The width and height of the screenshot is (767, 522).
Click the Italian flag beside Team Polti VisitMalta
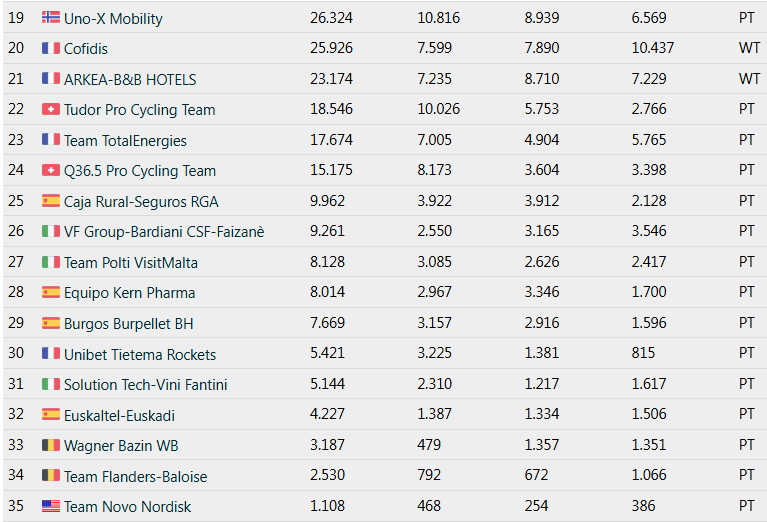(50, 262)
